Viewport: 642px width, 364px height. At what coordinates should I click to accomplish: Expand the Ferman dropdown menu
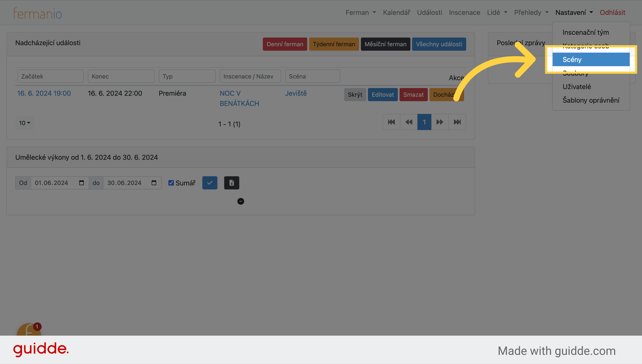[360, 13]
